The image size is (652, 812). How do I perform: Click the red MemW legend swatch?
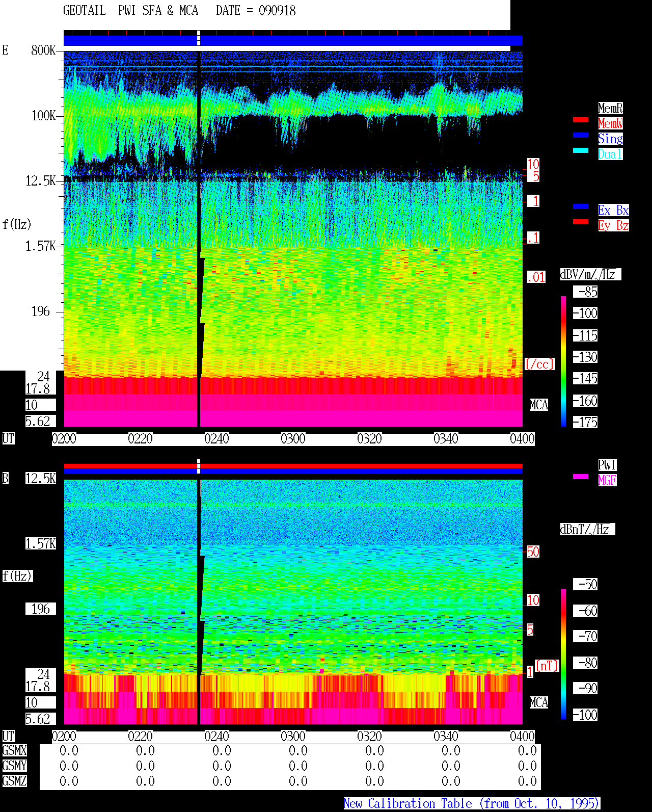pos(581,120)
